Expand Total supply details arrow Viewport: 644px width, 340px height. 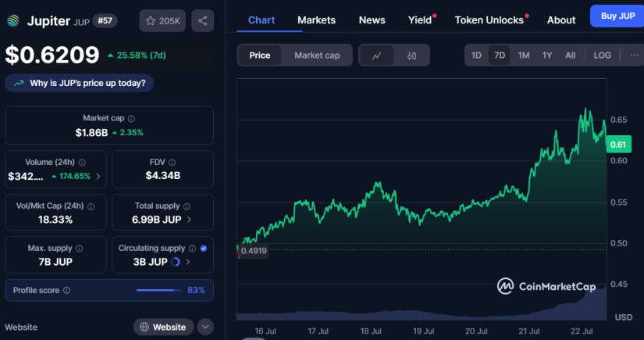coord(189,220)
